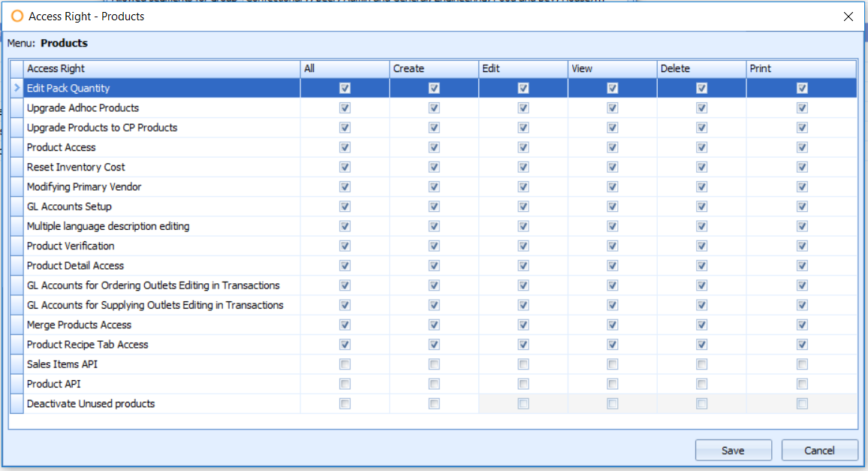This screenshot has width=868, height=471.
Task: Toggle View permission for Modifying Primary Vendor
Action: [612, 186]
